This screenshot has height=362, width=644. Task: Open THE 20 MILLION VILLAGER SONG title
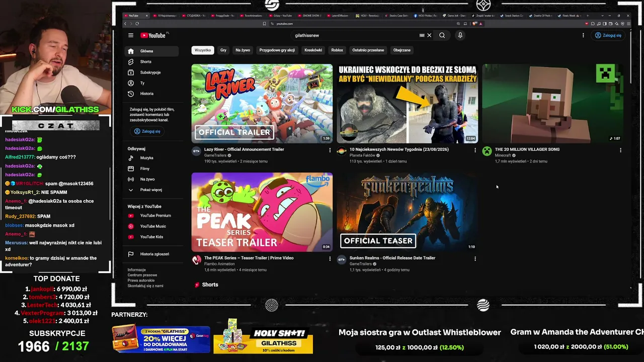[x=527, y=149]
